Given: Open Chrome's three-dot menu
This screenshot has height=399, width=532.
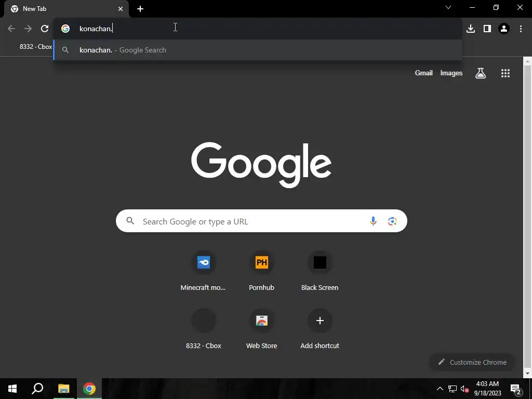Looking at the screenshot, I should pos(521,29).
